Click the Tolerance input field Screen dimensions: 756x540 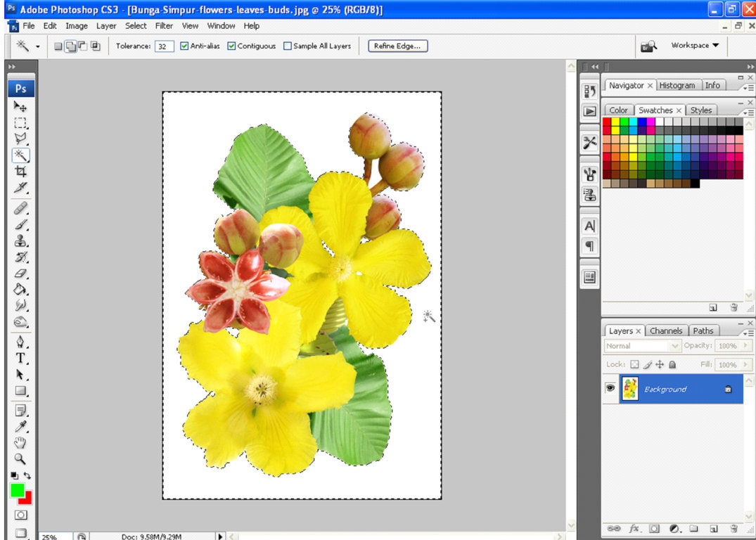pyautogui.click(x=164, y=46)
